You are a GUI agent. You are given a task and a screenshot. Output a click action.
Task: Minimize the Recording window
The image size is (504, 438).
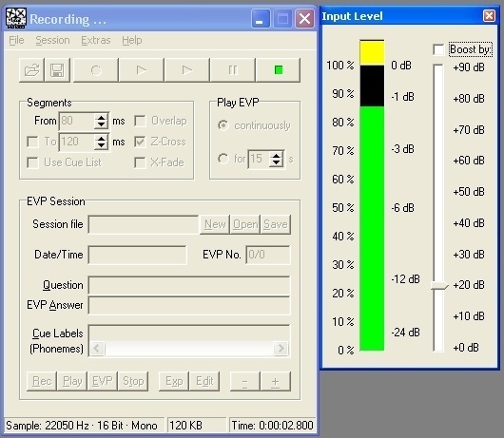pos(261,19)
